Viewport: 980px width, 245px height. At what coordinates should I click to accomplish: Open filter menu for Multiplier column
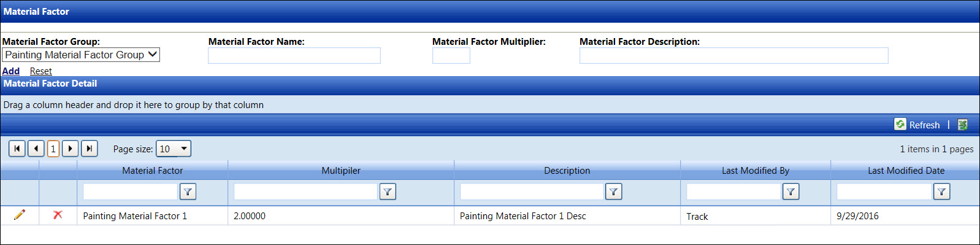tap(388, 192)
